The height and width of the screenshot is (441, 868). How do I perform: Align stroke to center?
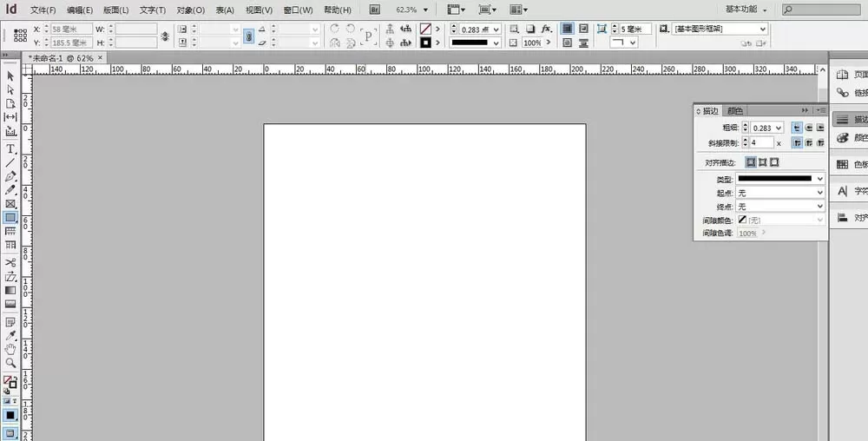click(x=751, y=162)
